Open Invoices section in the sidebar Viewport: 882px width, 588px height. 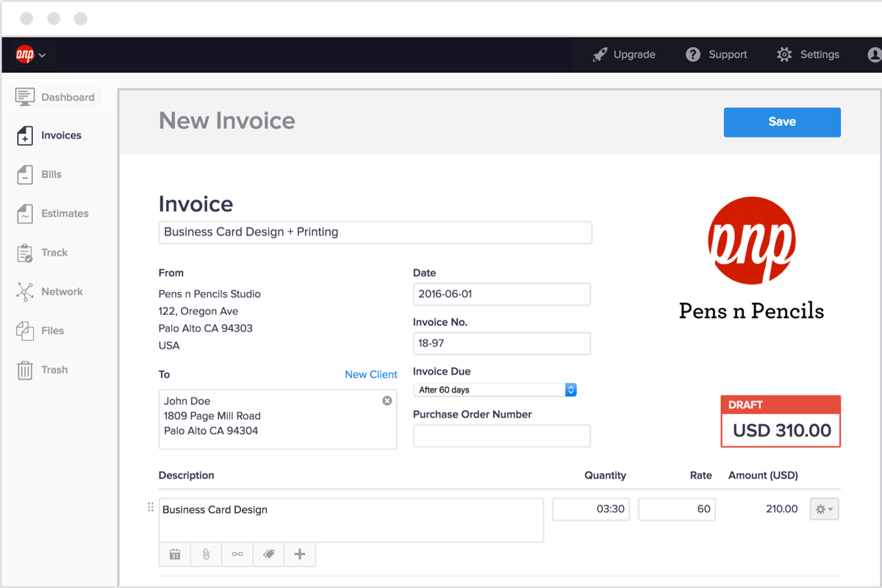coord(49,135)
